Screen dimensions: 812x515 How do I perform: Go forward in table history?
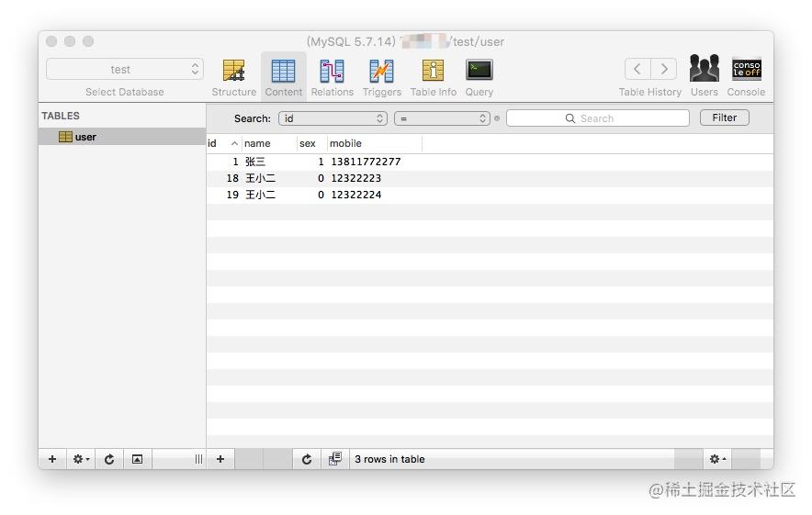coord(664,69)
